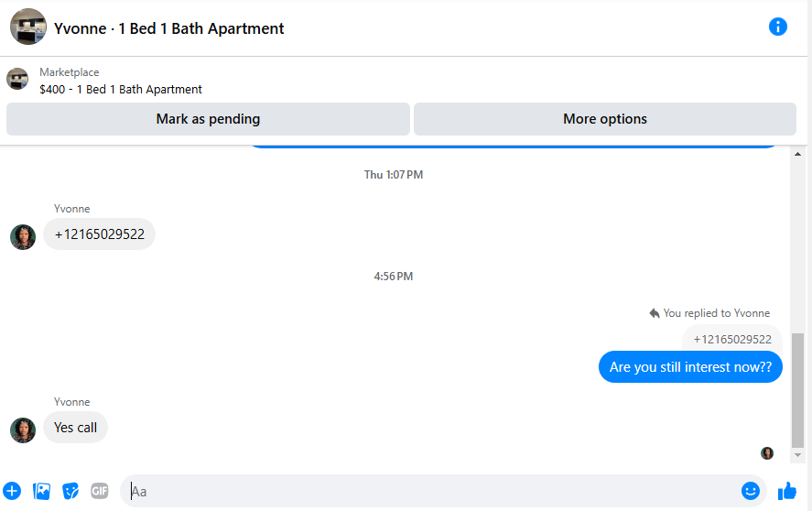The width and height of the screenshot is (812, 511).
Task: Click the reply arrow icon beside 'You replied to Yvonne'
Action: (x=655, y=313)
